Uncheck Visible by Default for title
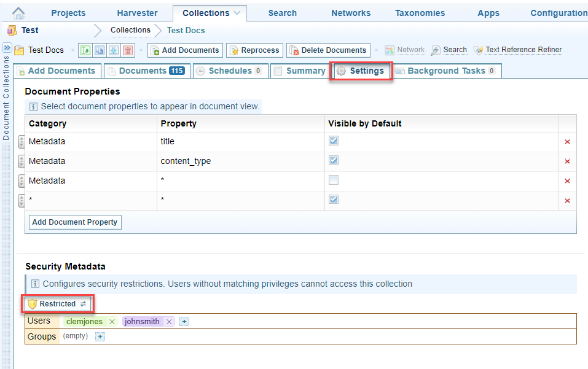Viewport: 588px width, 369px height. 334,141
